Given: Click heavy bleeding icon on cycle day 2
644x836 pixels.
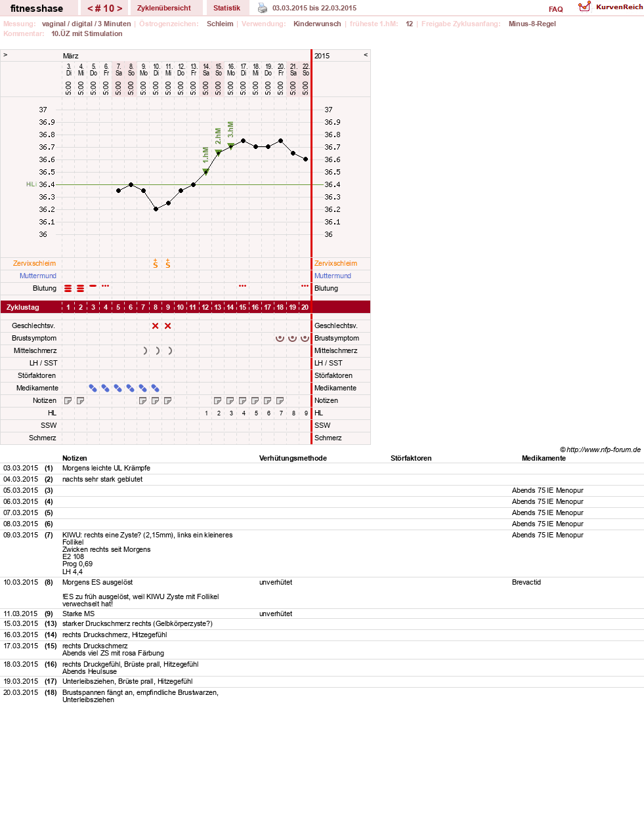Looking at the screenshot, I should coord(81,288).
